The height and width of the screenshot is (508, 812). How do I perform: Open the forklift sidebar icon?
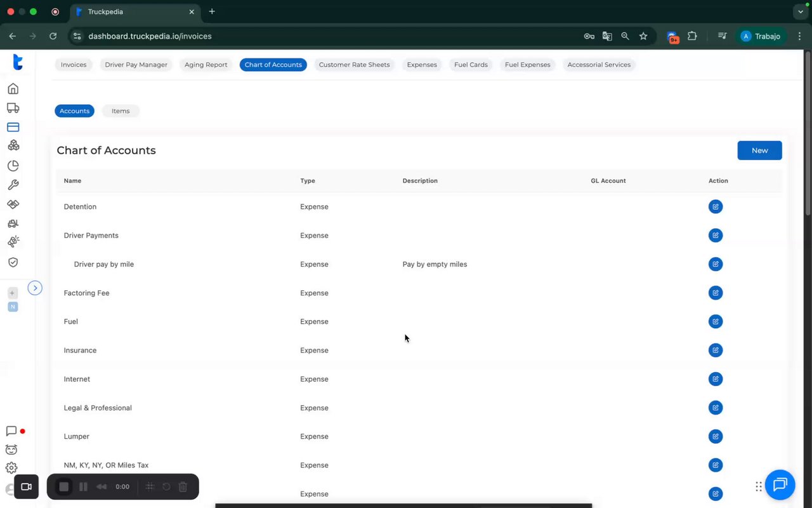click(13, 223)
